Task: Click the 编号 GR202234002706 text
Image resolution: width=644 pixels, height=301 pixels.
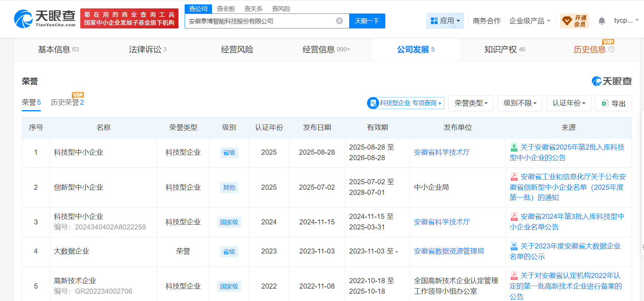Action: point(93,292)
